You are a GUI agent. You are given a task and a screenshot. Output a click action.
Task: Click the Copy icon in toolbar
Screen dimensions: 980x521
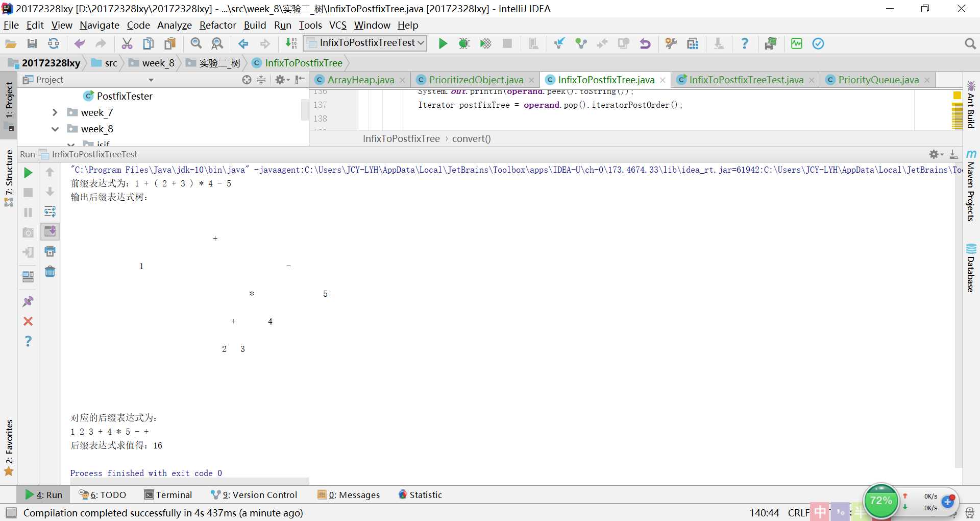click(x=149, y=44)
